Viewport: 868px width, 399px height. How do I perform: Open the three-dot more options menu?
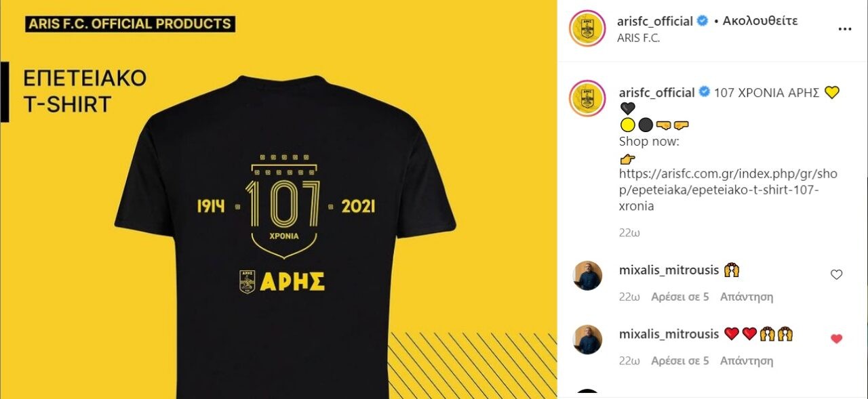[844, 29]
